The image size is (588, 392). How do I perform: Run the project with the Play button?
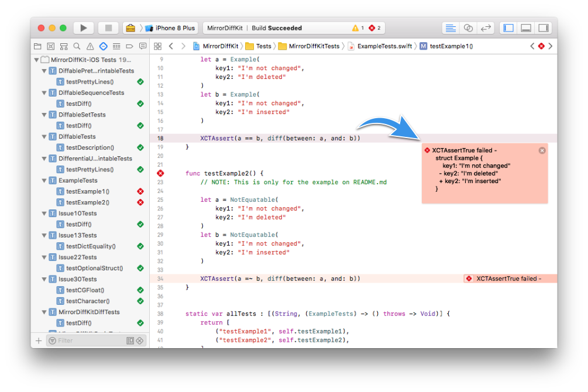pos(84,27)
